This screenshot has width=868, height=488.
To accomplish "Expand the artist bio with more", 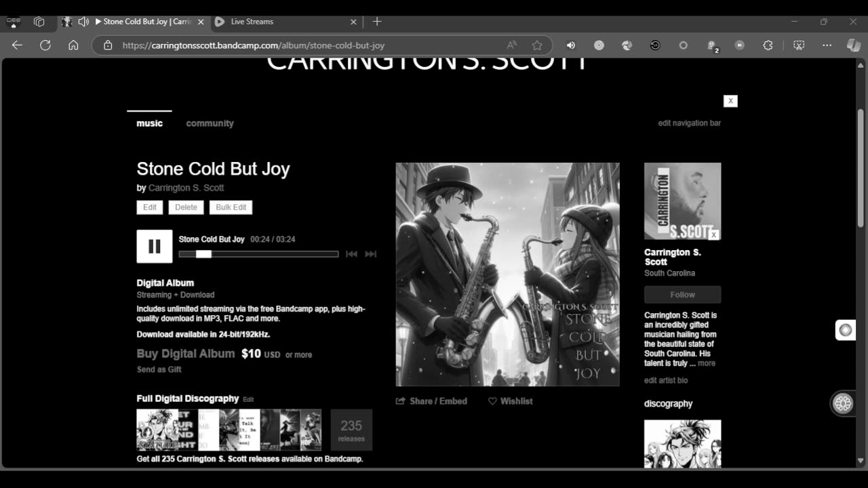I will [707, 363].
